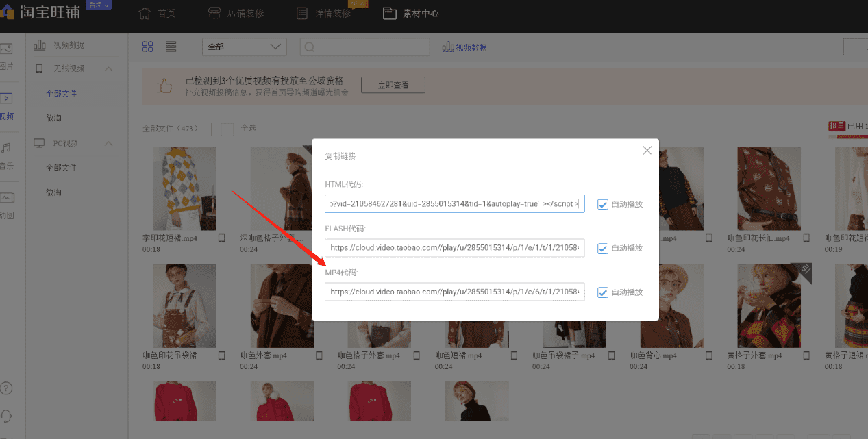Image resolution: width=868 pixels, height=439 pixels.
Task: Open 素材中心 in top navigation
Action: [x=410, y=13]
